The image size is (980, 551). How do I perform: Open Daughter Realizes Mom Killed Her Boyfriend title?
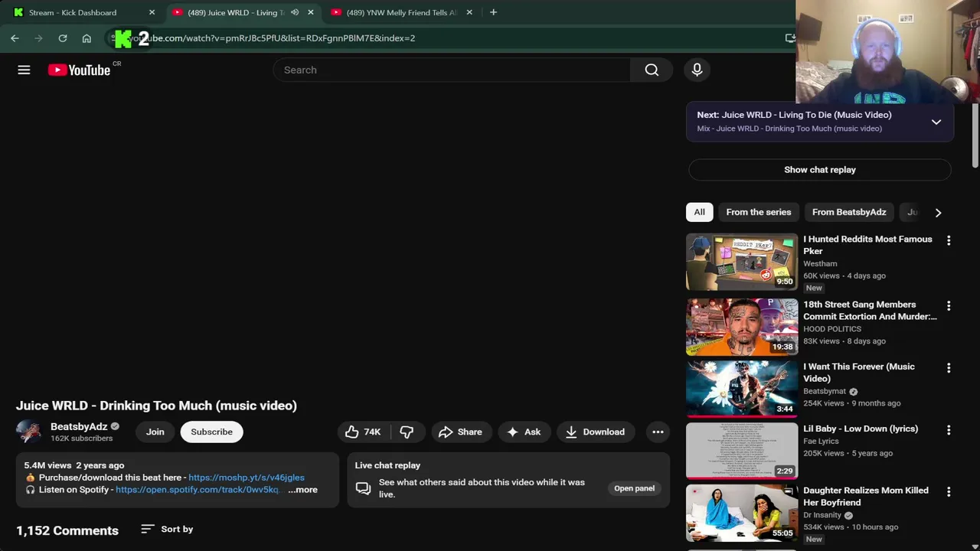pos(866,497)
